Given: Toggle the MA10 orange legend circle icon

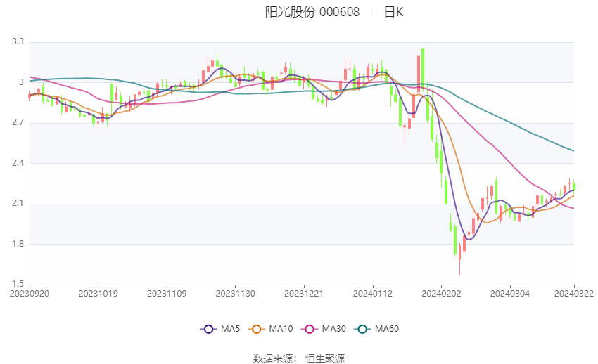Looking at the screenshot, I should pyautogui.click(x=256, y=329).
